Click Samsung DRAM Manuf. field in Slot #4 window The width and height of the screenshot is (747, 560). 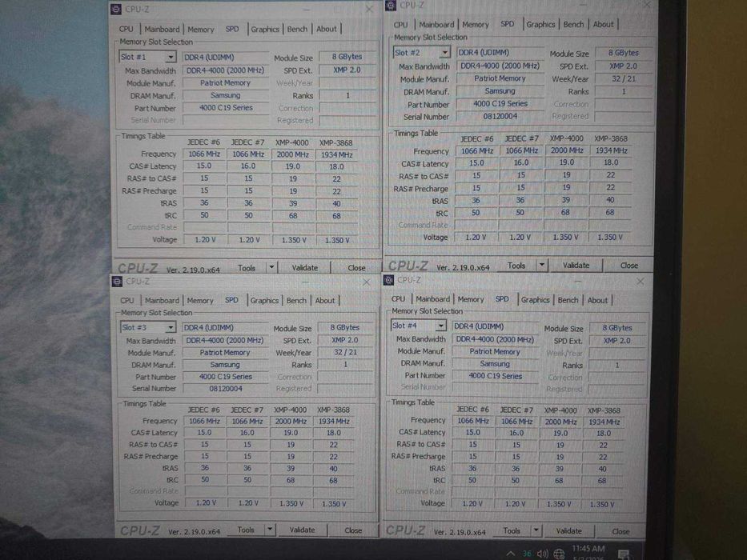(495, 363)
